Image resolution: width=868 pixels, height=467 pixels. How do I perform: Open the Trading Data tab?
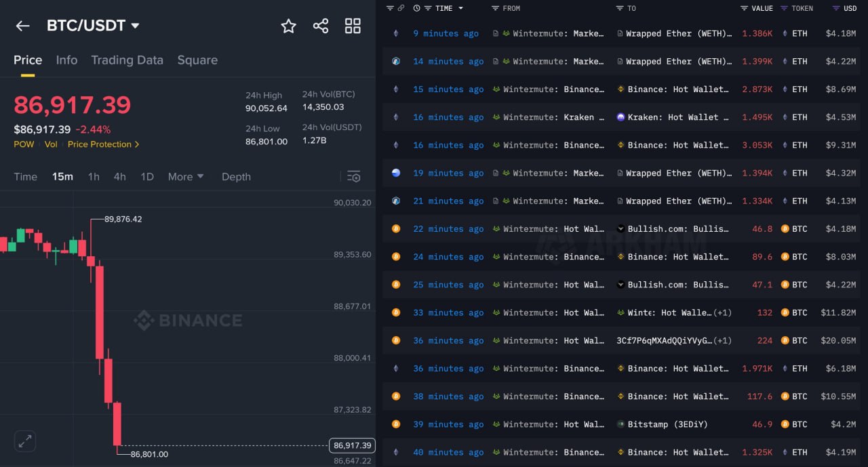pos(127,60)
